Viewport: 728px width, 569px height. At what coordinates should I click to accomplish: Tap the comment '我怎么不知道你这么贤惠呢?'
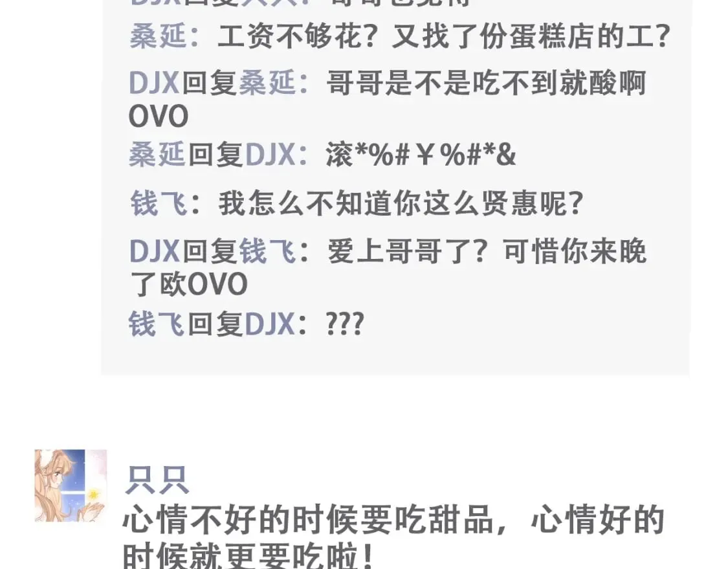click(401, 203)
